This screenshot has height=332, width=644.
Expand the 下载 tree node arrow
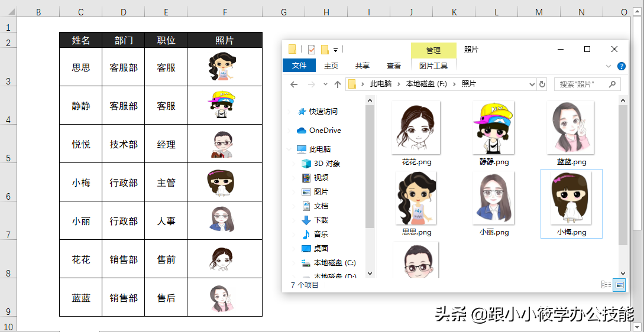295,220
